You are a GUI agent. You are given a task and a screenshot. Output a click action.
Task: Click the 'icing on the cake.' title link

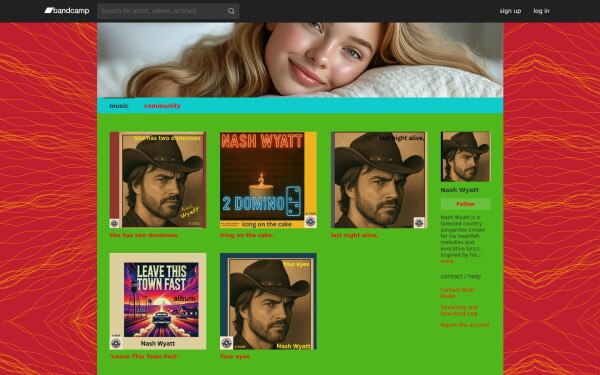[247, 235]
